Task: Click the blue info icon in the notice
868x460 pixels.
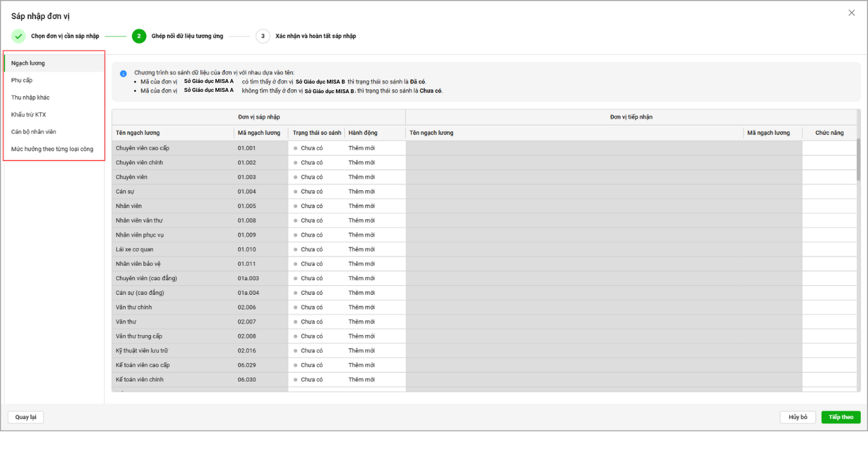Action: pos(123,73)
